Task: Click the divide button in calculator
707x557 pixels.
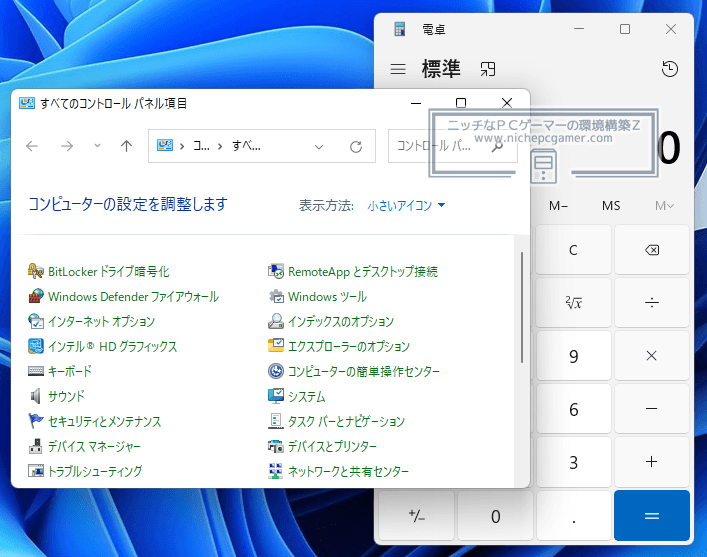Action: pos(652,303)
